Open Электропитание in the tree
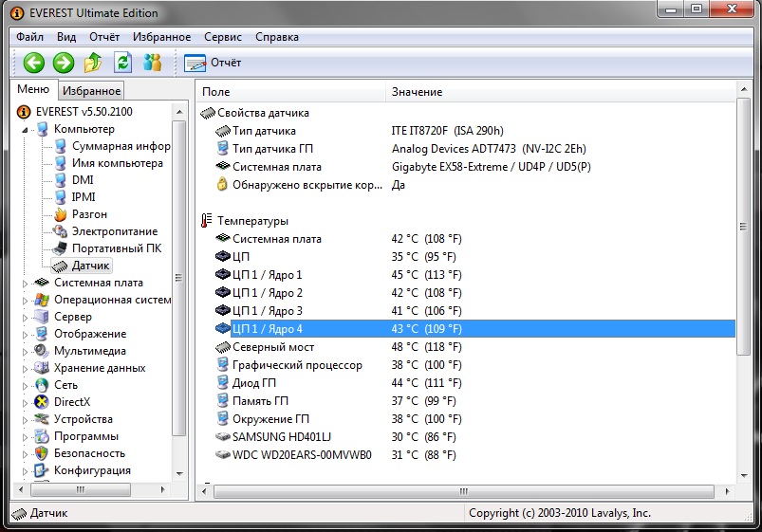762x532 pixels. point(115,231)
